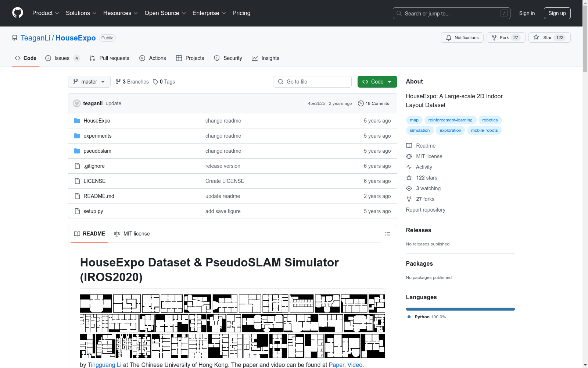Image resolution: width=588 pixels, height=368 pixels.
Task: Click the LICENSE file icon
Action: click(x=77, y=181)
